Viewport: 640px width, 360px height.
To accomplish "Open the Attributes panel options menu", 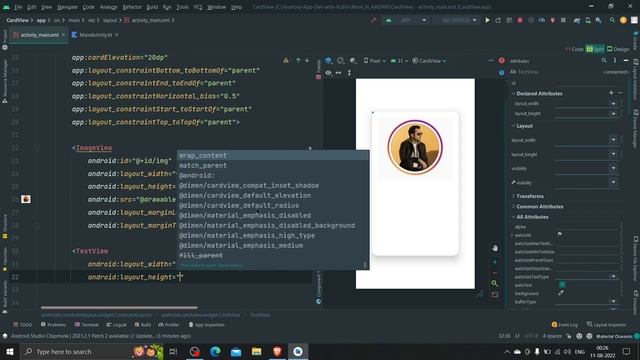I will click(615, 60).
